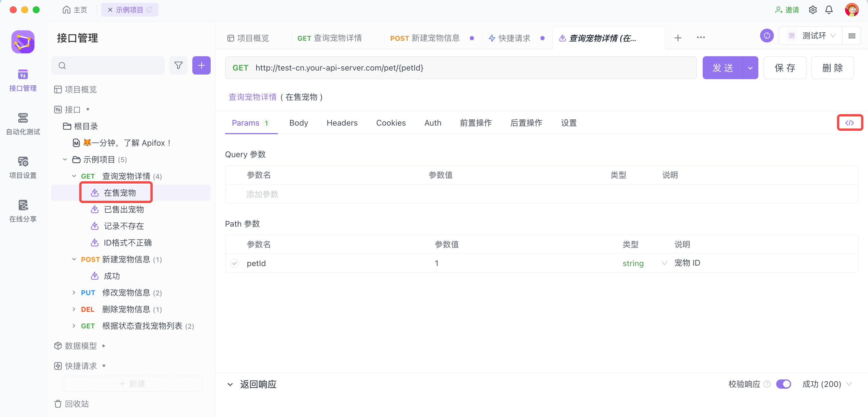Click the 查询宠物详情 breadcrumb link
The width and height of the screenshot is (868, 417).
(x=252, y=97)
